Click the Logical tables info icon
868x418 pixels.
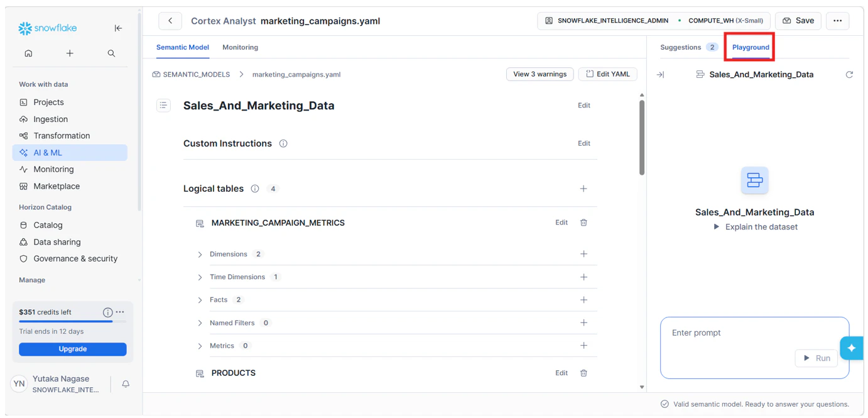[255, 189]
